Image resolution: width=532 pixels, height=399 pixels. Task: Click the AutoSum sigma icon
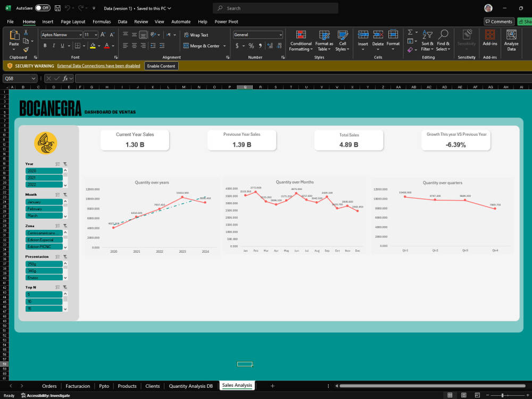click(410, 32)
